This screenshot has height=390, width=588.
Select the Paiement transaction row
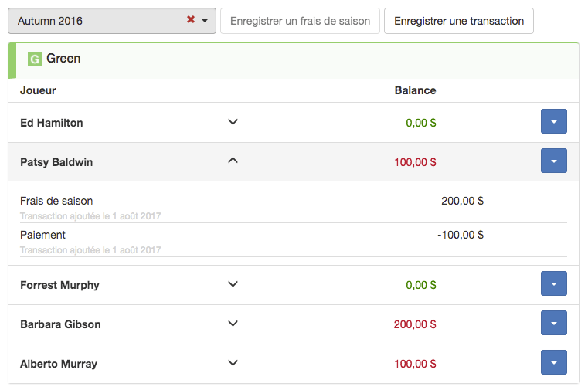294,240
